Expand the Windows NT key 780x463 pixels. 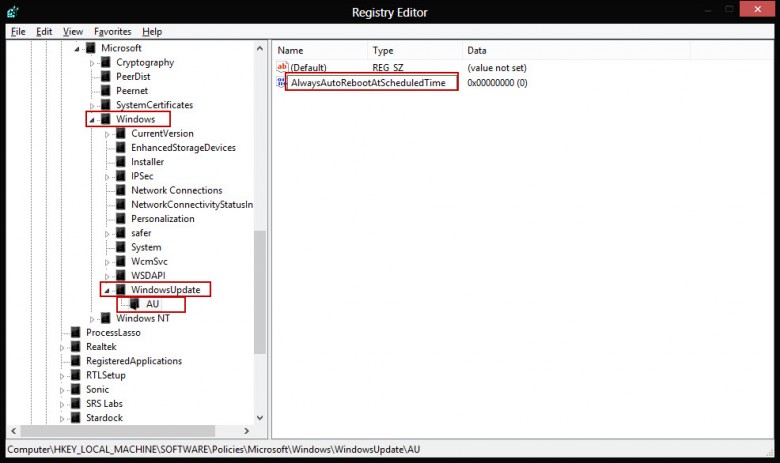coord(92,319)
